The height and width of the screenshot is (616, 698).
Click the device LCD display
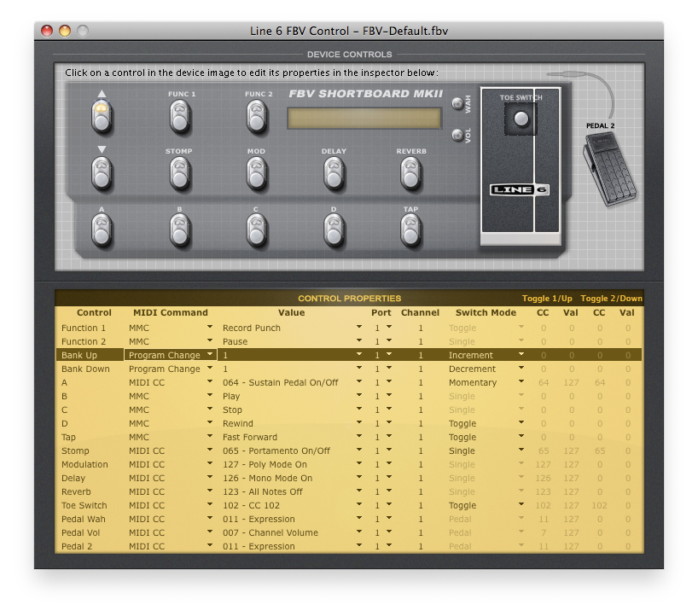(364, 119)
